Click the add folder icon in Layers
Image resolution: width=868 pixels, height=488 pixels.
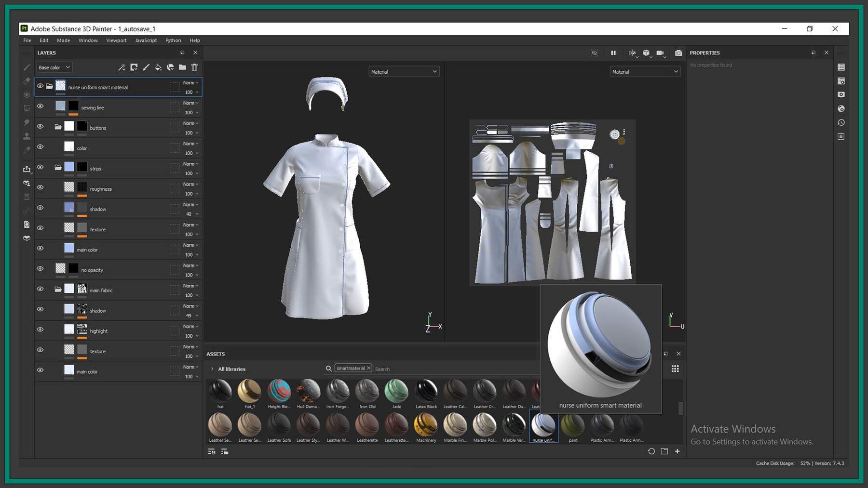pyautogui.click(x=182, y=67)
